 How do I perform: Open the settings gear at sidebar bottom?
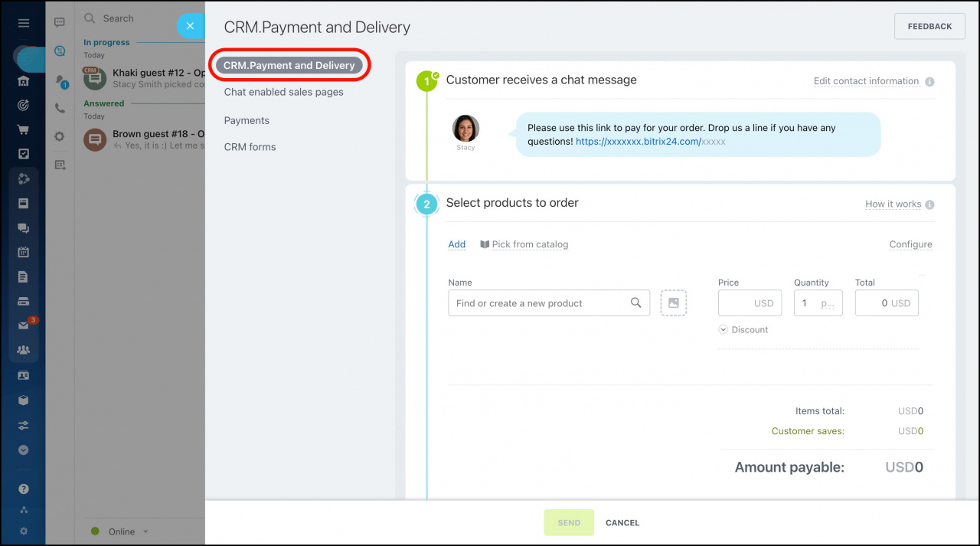pyautogui.click(x=24, y=531)
